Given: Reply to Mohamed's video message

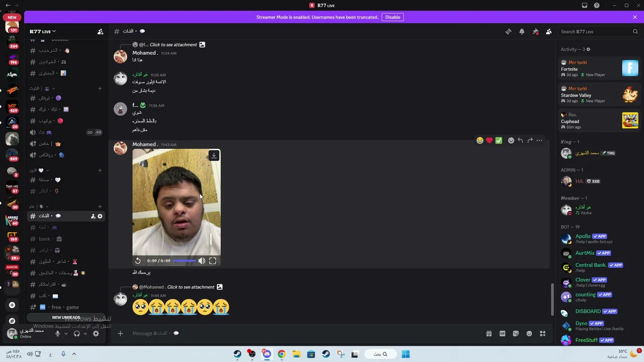Looking at the screenshot, I should (520, 141).
